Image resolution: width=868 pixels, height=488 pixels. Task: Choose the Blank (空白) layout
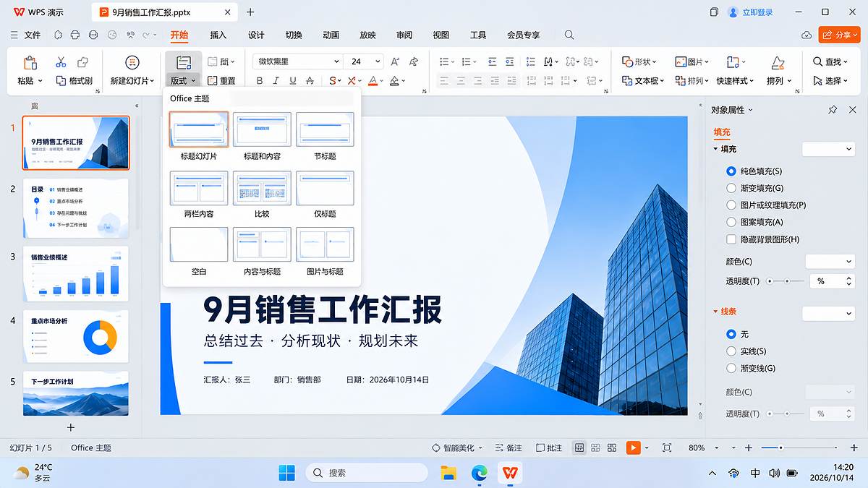199,244
